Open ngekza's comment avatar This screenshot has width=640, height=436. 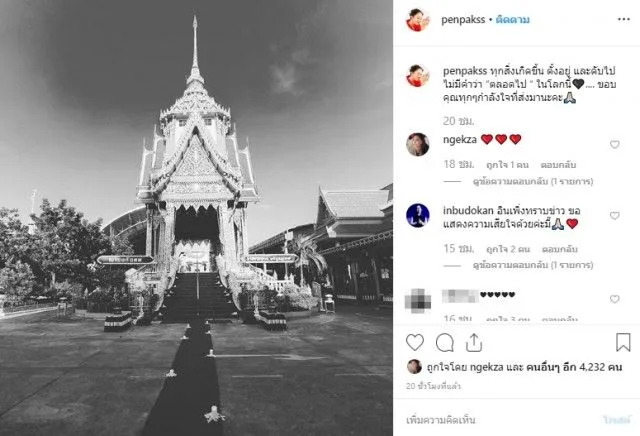(x=418, y=144)
